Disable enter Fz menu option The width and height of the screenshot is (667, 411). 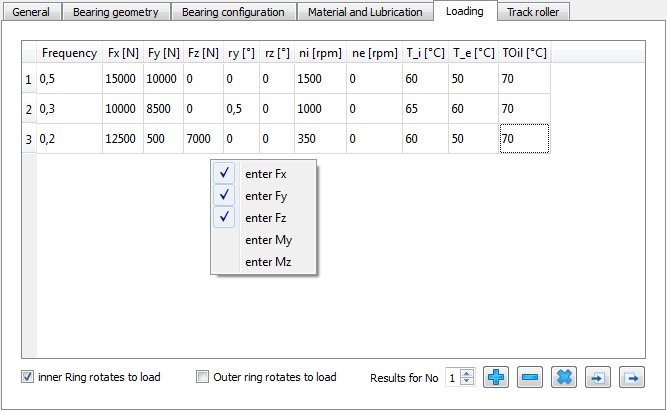click(x=265, y=218)
